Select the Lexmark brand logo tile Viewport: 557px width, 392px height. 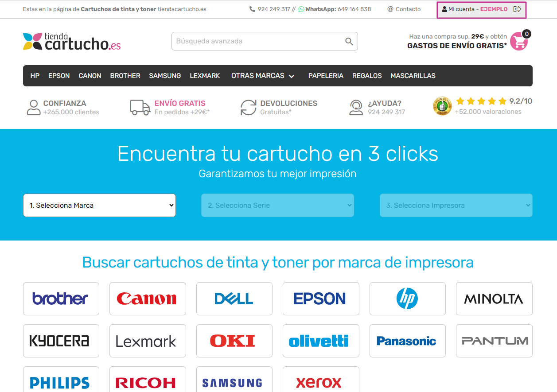coord(148,341)
